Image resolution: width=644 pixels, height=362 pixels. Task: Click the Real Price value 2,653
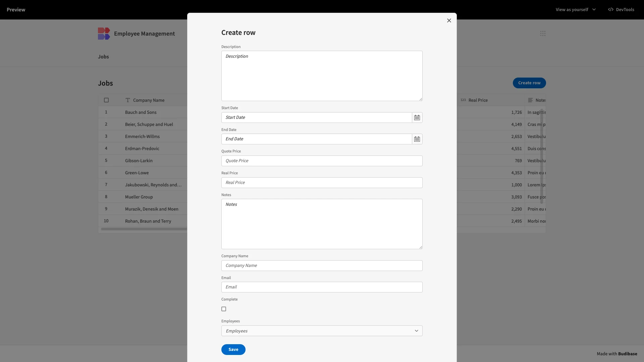[x=517, y=137]
